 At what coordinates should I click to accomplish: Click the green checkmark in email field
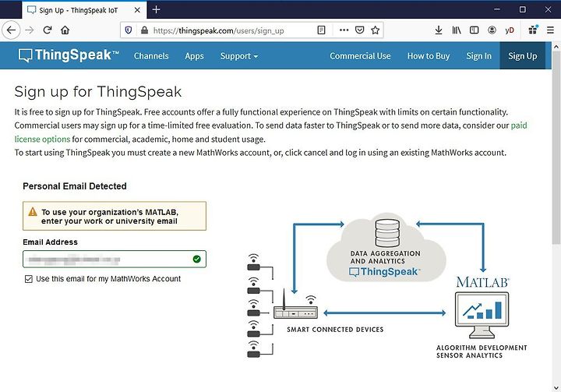tap(197, 259)
